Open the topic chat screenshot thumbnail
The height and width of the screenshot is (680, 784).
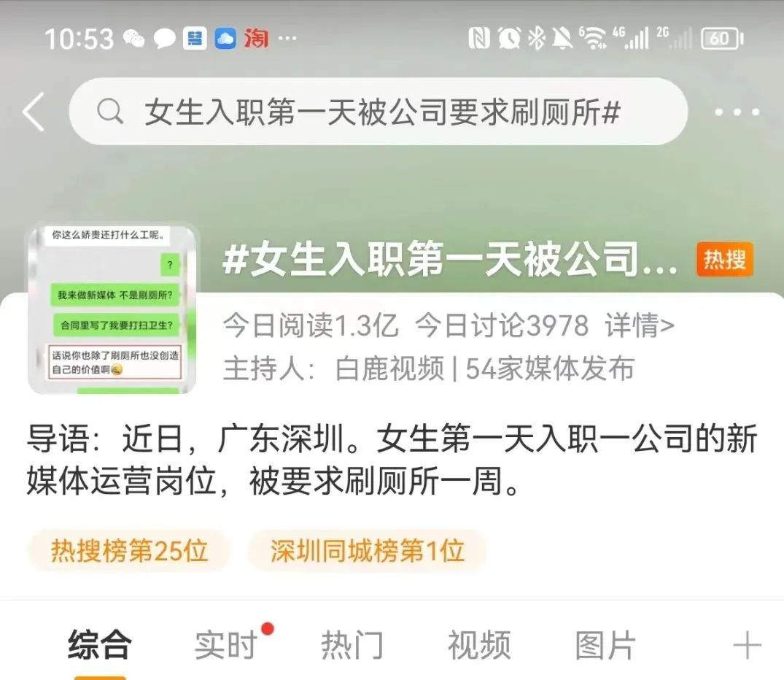(112, 309)
